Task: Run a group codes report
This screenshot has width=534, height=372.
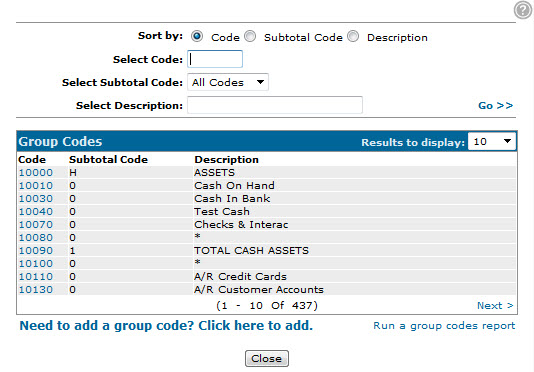Action: (444, 326)
